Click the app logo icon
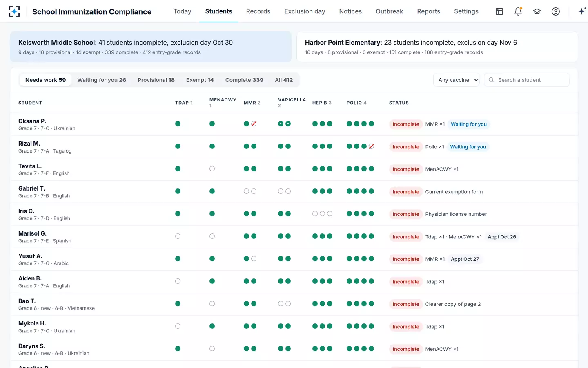This screenshot has width=588, height=368. pyautogui.click(x=14, y=11)
